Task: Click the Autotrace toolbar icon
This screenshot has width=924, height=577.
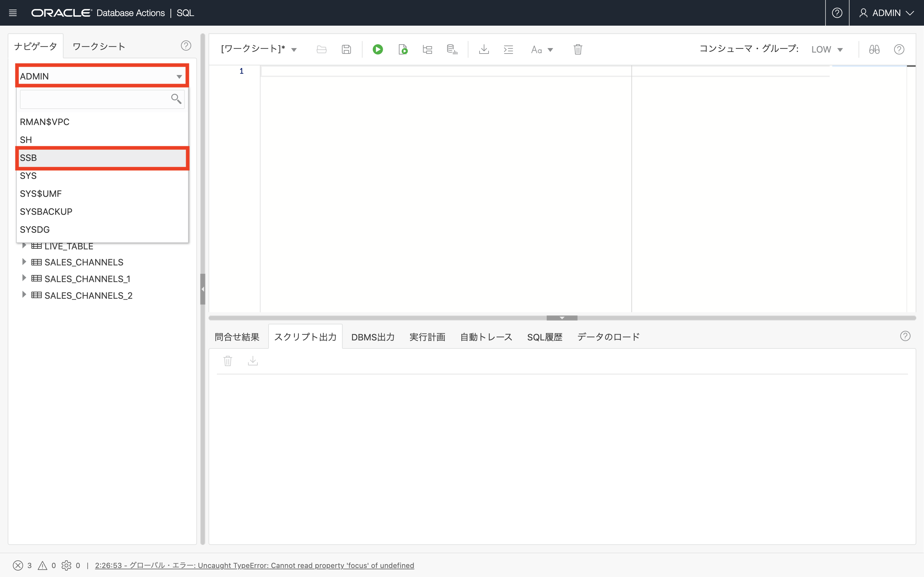Action: point(452,49)
